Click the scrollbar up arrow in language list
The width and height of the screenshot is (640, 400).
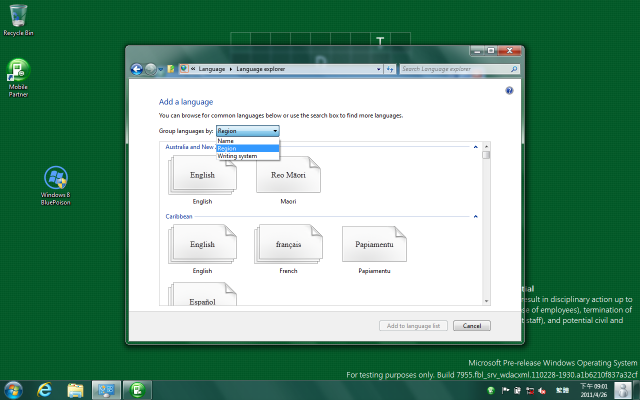coord(486,147)
